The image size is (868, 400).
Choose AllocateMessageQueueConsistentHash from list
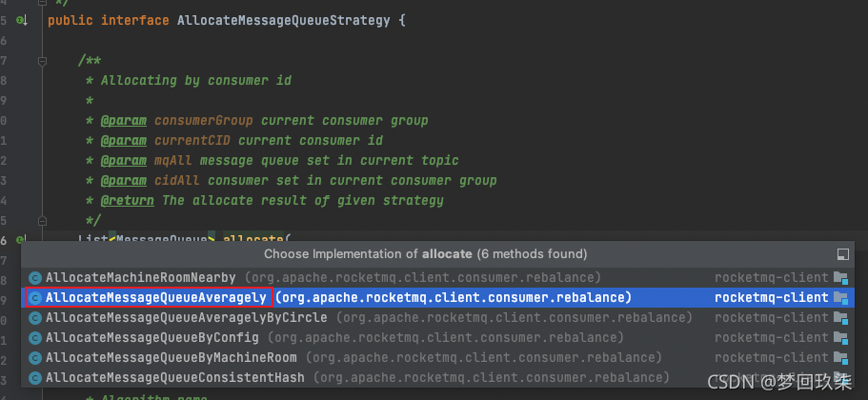175,377
